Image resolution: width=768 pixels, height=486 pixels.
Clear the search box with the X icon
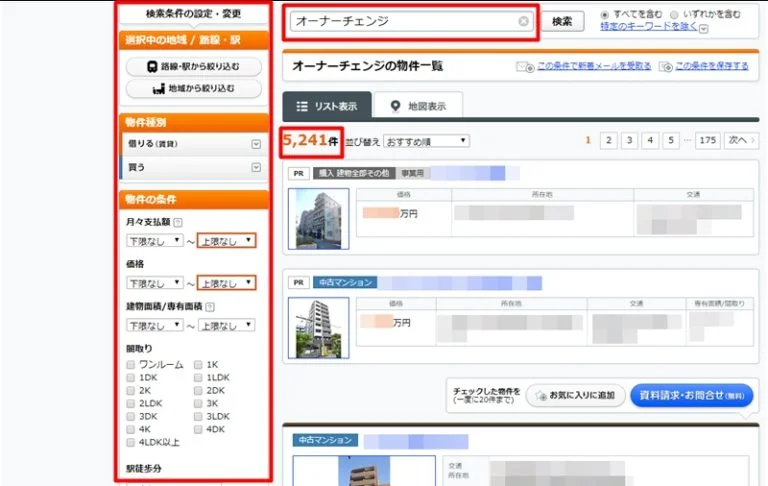[523, 21]
